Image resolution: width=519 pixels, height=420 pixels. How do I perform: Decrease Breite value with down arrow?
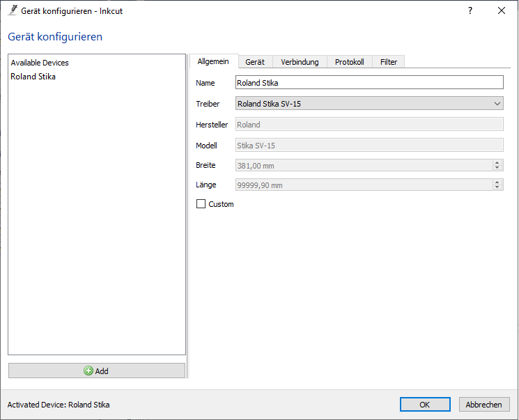pos(497,169)
